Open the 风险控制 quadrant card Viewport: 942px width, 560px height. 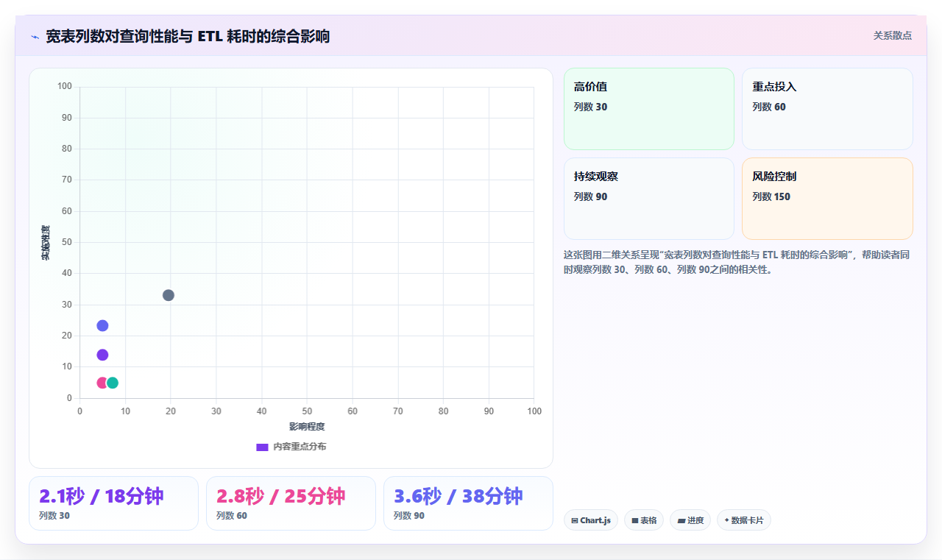(x=827, y=199)
